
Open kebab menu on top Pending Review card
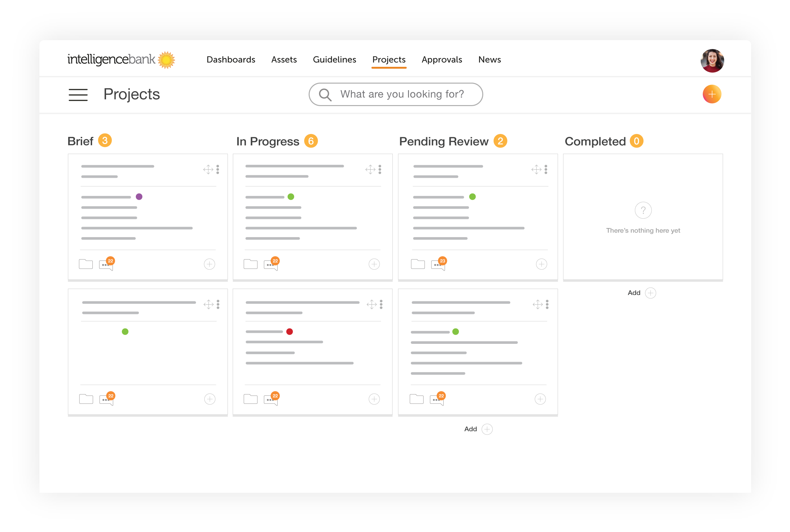(x=546, y=169)
